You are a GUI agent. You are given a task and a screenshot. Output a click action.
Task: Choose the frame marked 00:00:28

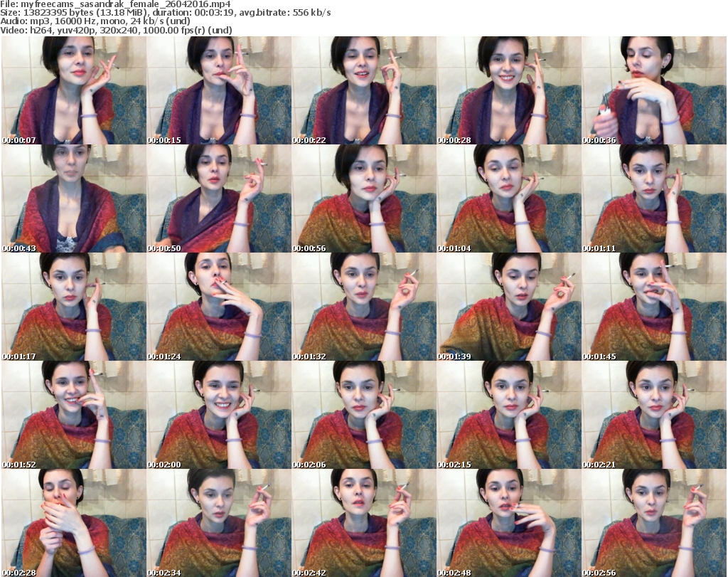pyautogui.click(x=509, y=90)
